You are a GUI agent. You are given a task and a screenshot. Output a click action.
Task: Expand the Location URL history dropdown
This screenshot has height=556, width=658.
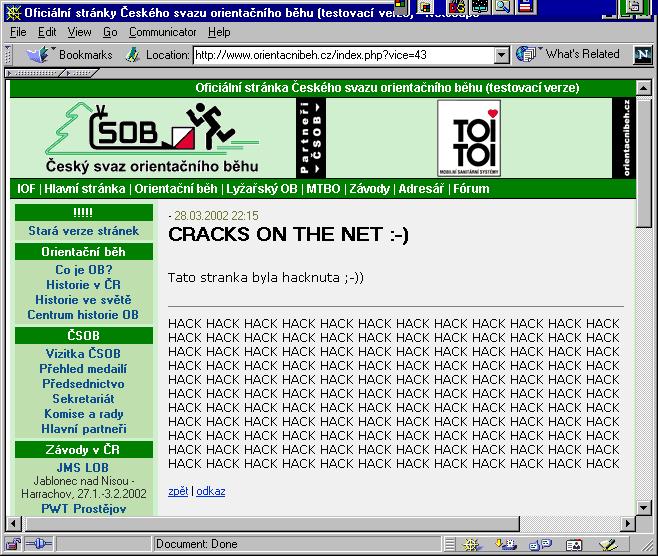tap(502, 54)
